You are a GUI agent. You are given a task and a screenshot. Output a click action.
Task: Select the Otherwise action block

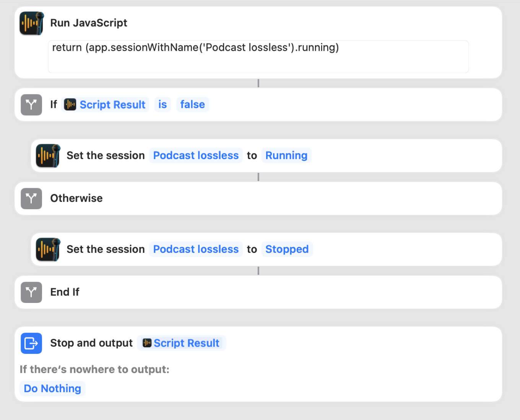258,199
